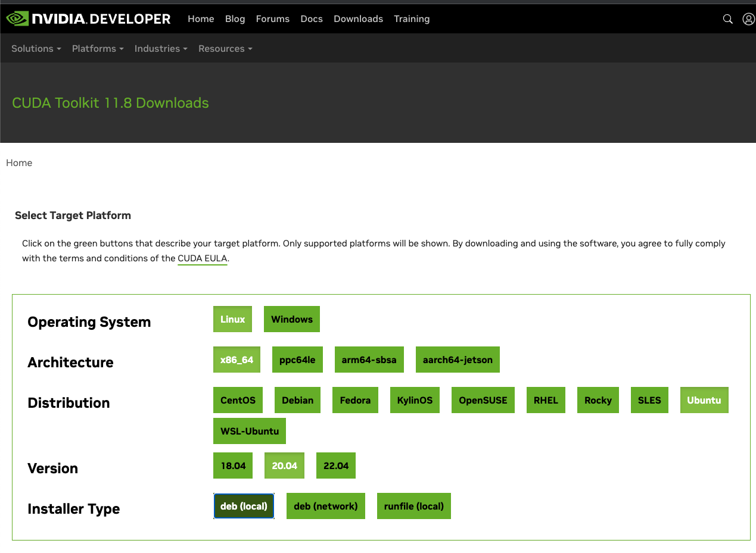Click the Operating System label
Image resolution: width=756 pixels, height=553 pixels.
coord(89,322)
